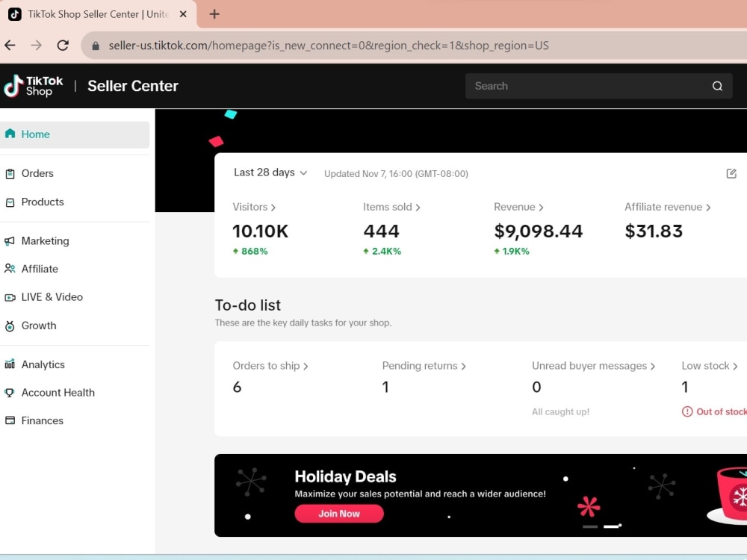Click the 868% visitors growth indicator
Image resolution: width=747 pixels, height=560 pixels.
pyautogui.click(x=250, y=251)
